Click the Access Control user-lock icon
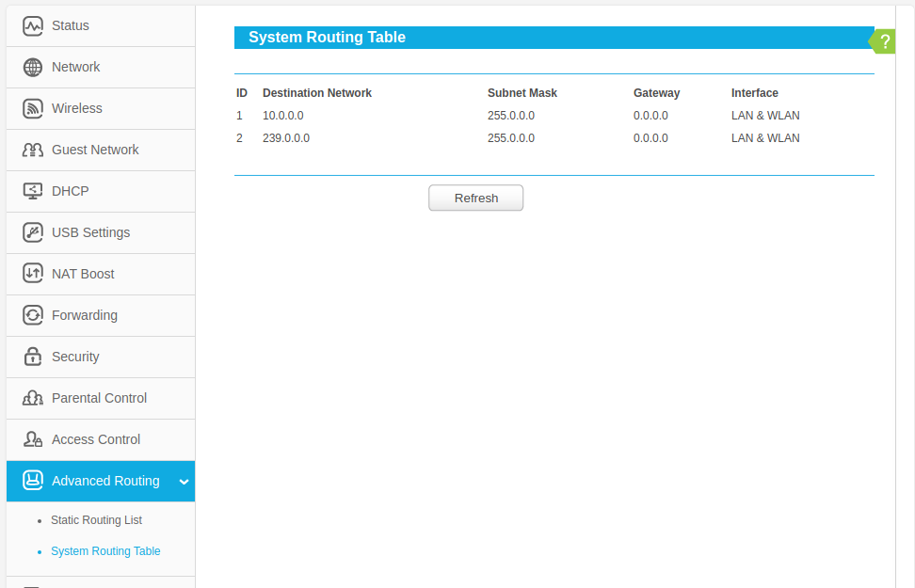 coord(33,439)
